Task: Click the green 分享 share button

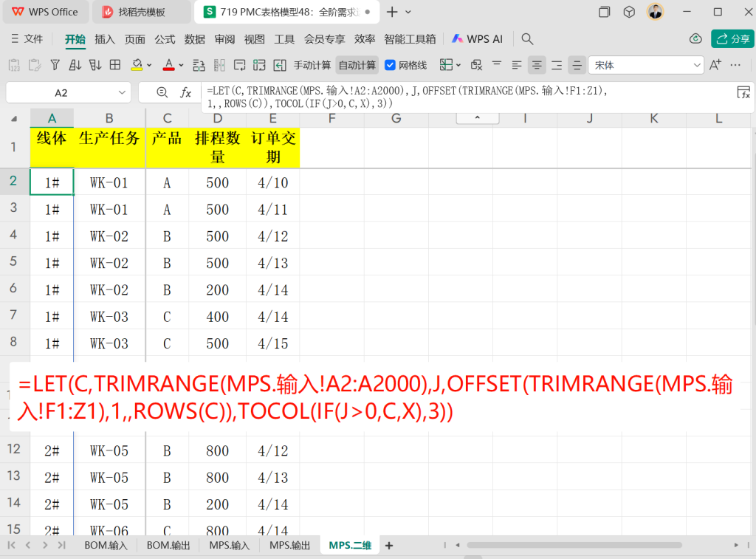Action: pyautogui.click(x=732, y=39)
